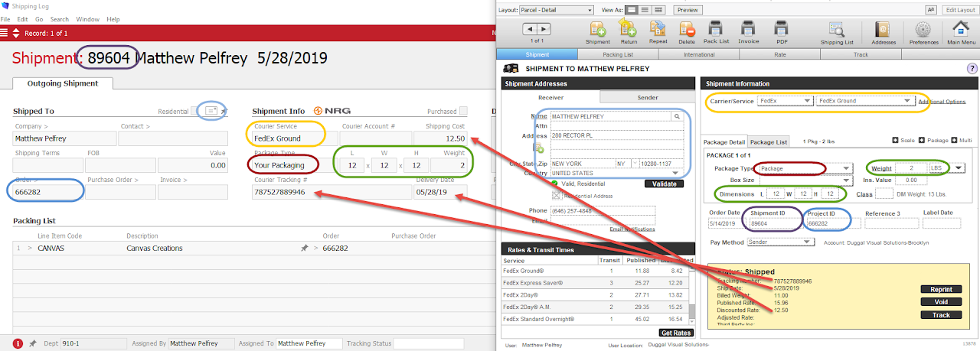Image resolution: width=980 pixels, height=351 pixels.
Task: Switch to the Package List tab
Action: coord(769,142)
